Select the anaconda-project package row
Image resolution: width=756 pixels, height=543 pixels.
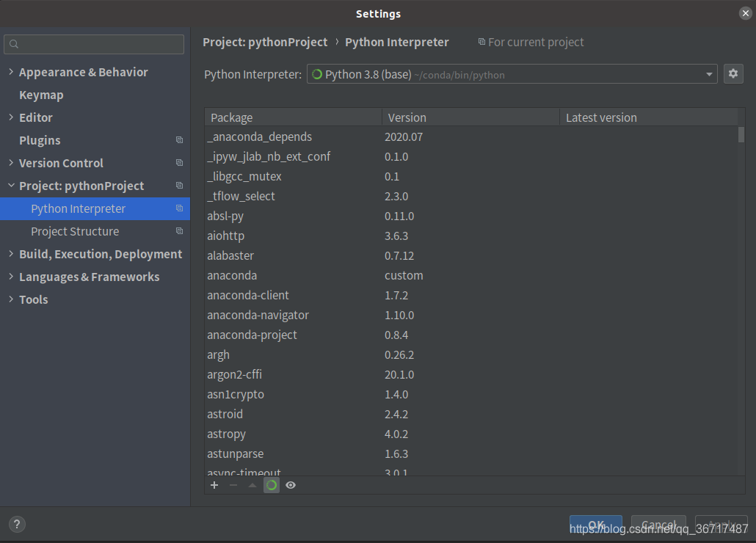click(x=471, y=335)
